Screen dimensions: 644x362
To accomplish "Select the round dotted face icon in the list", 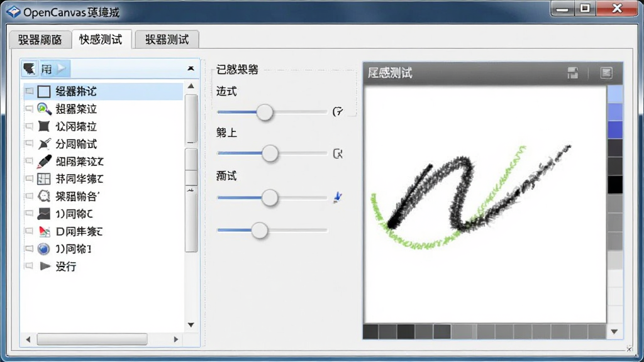I will click(44, 196).
